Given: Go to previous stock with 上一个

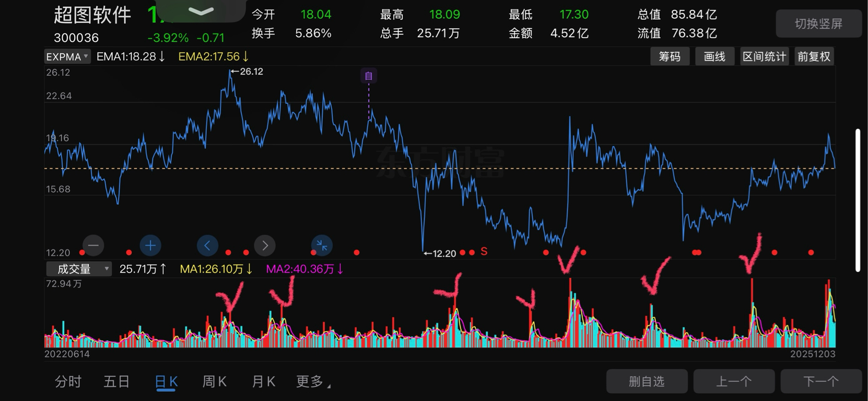Looking at the screenshot, I should [734, 382].
